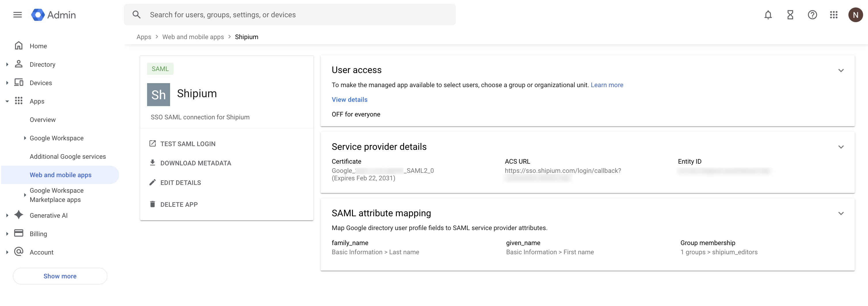Click the User access heading
Image resolution: width=868 pixels, height=306 pixels.
click(x=357, y=70)
